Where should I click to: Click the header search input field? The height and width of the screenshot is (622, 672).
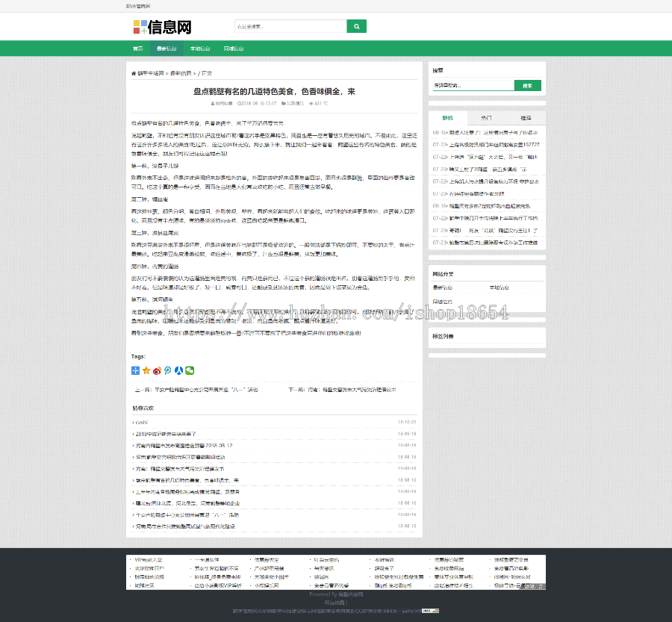(x=291, y=25)
